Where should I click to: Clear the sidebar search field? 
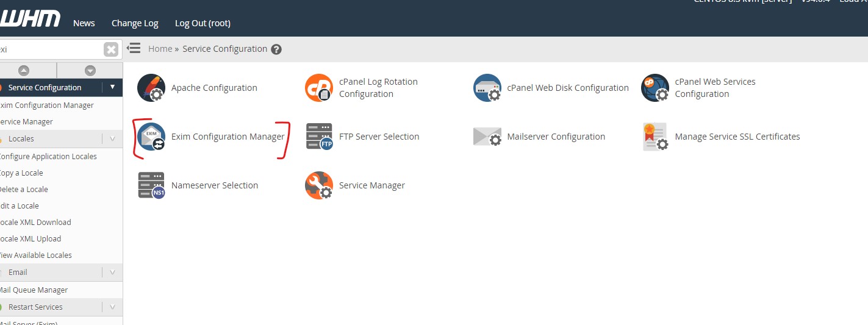(110, 49)
